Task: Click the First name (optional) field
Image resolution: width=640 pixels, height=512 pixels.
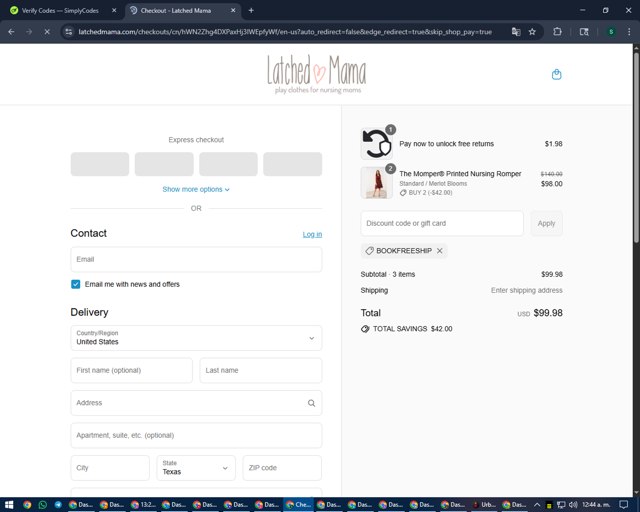Action: 131,370
